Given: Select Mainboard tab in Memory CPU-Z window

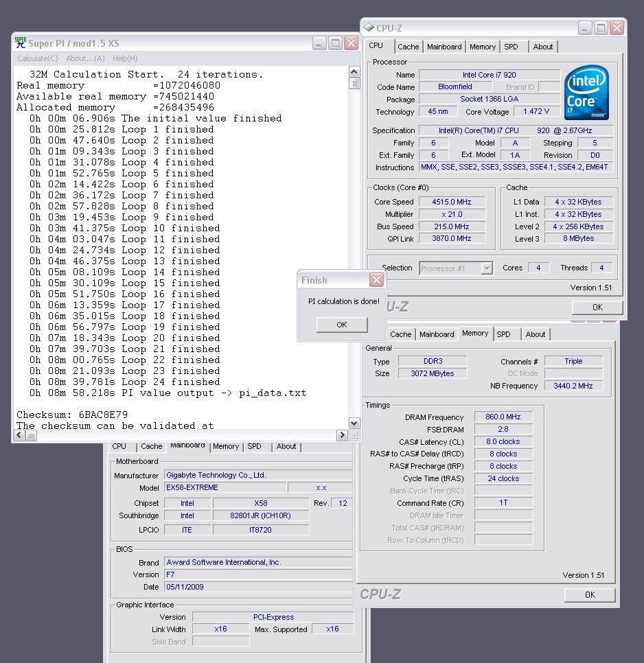Looking at the screenshot, I should coord(437,334).
